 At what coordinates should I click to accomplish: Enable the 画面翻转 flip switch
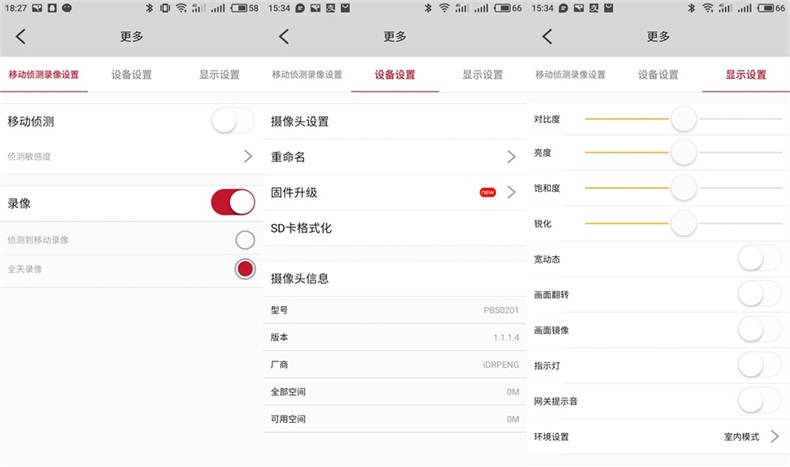click(759, 294)
